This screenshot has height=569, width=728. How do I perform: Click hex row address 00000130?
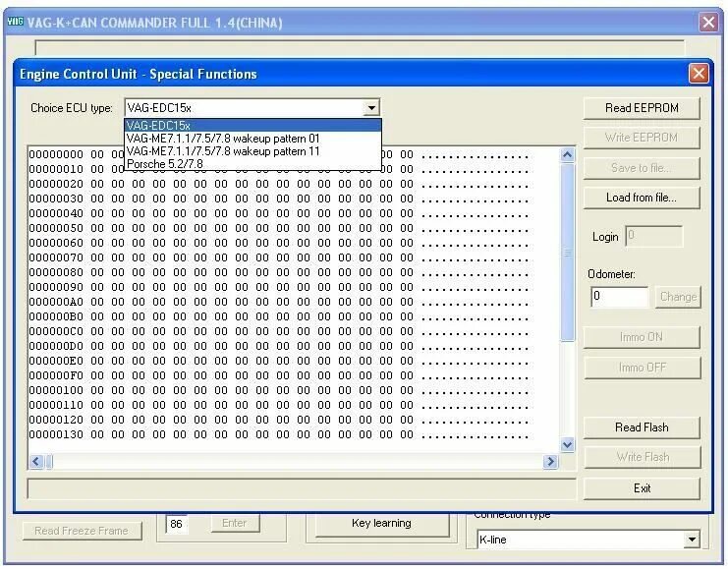[x=56, y=434]
